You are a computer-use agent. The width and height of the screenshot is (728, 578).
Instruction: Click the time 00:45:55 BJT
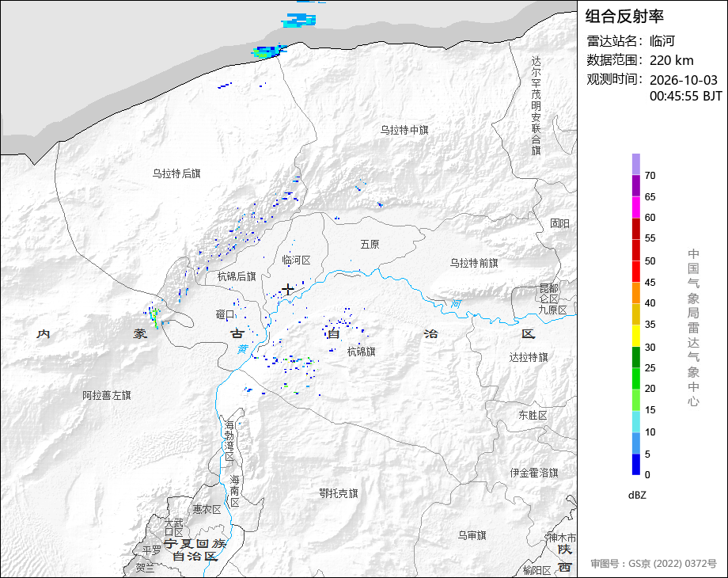686,96
